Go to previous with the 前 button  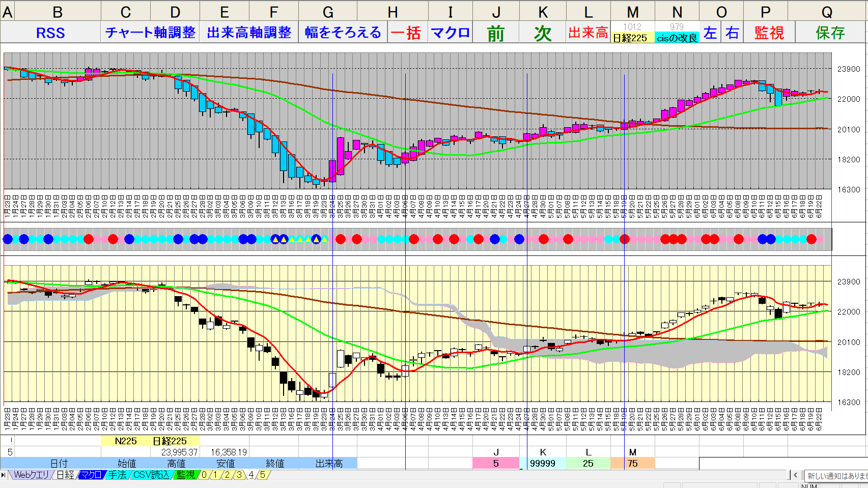(x=496, y=32)
